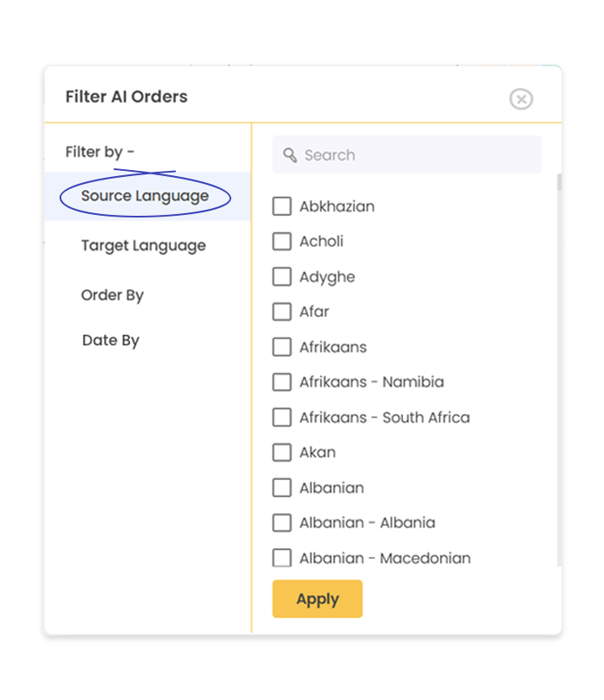Toggle the Afrikaans checkbox

coord(281,347)
